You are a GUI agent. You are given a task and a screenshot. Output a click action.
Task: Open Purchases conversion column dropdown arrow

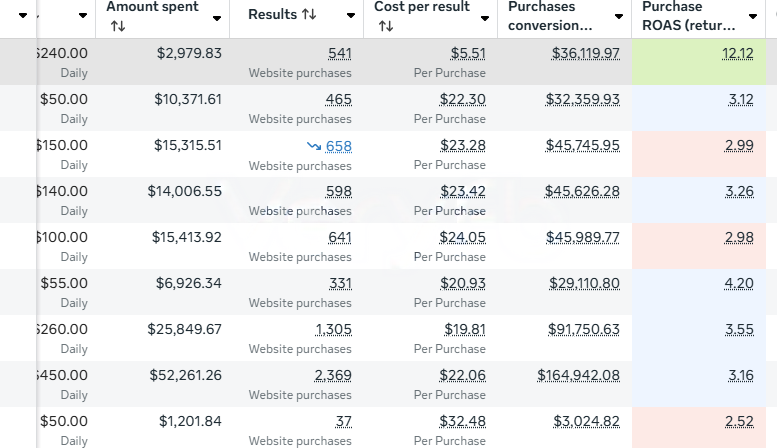[619, 16]
